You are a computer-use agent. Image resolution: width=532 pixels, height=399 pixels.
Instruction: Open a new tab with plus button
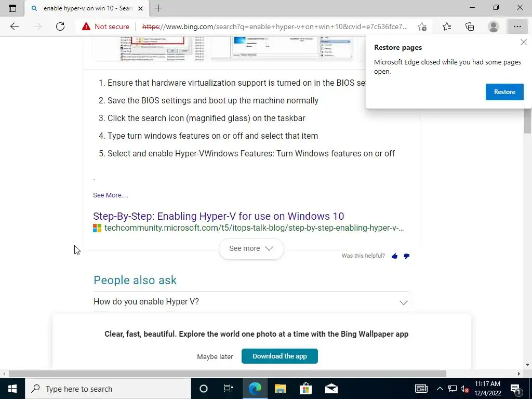click(158, 8)
